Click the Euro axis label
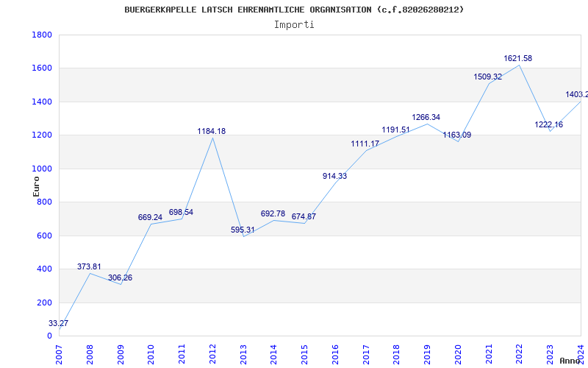This screenshot has width=588, height=368. pos(36,186)
